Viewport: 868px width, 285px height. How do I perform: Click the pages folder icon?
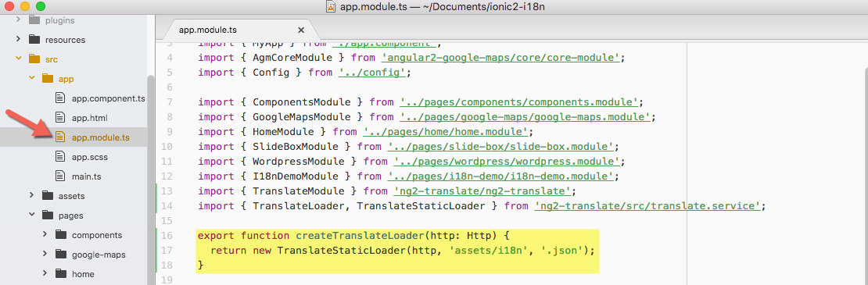click(x=48, y=216)
